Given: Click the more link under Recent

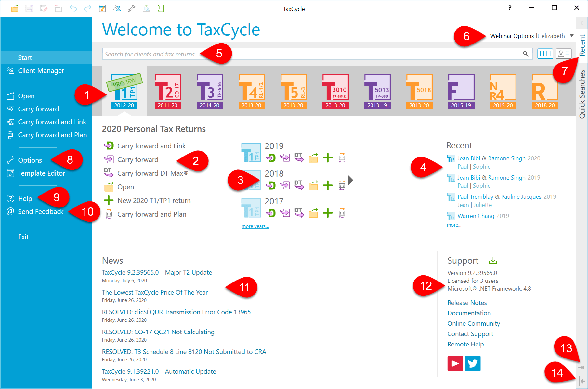Looking at the screenshot, I should (x=454, y=225).
